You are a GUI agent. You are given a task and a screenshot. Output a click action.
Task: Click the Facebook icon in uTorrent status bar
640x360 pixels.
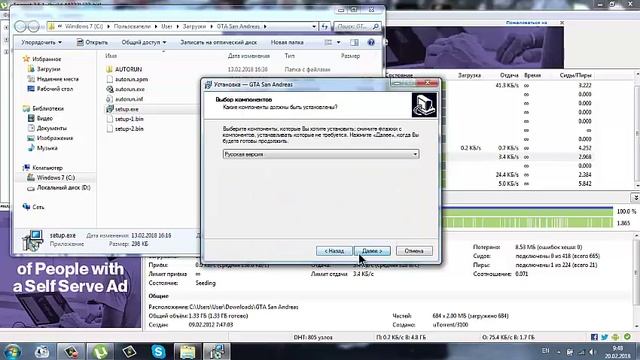[594, 337]
